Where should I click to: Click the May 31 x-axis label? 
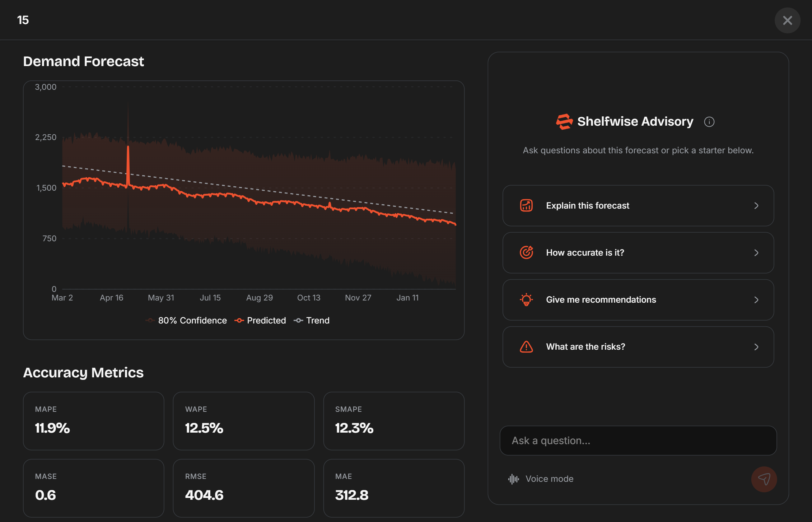[161, 298]
